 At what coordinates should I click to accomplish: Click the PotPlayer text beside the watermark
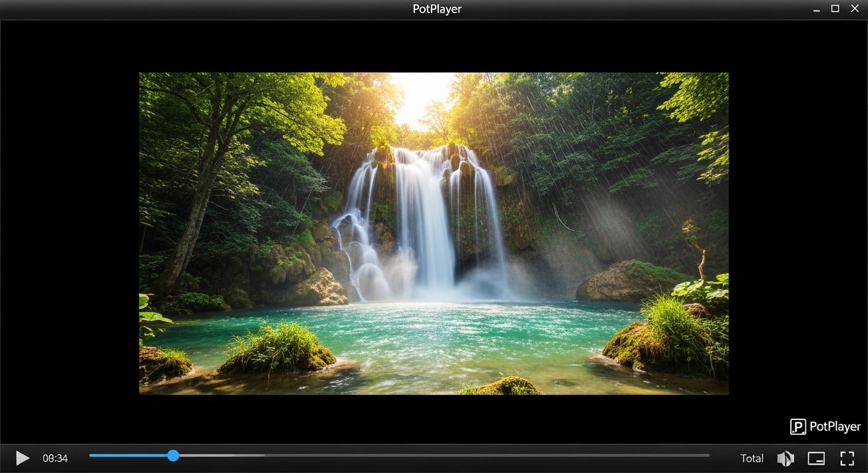[x=835, y=426]
